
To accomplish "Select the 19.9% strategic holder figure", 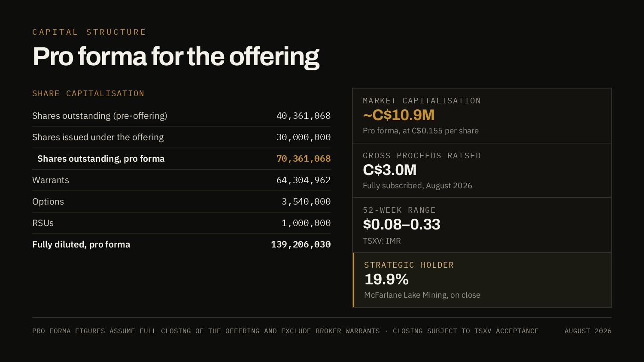I will click(x=386, y=279).
